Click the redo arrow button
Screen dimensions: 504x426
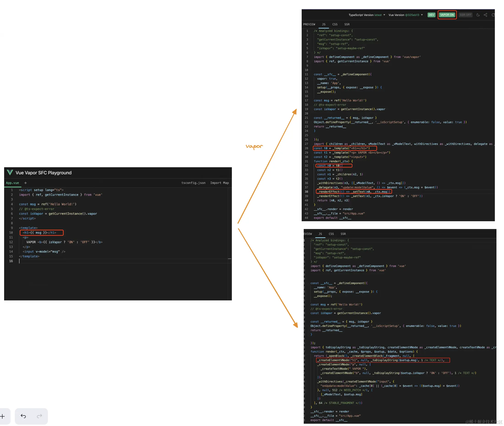coord(39,416)
